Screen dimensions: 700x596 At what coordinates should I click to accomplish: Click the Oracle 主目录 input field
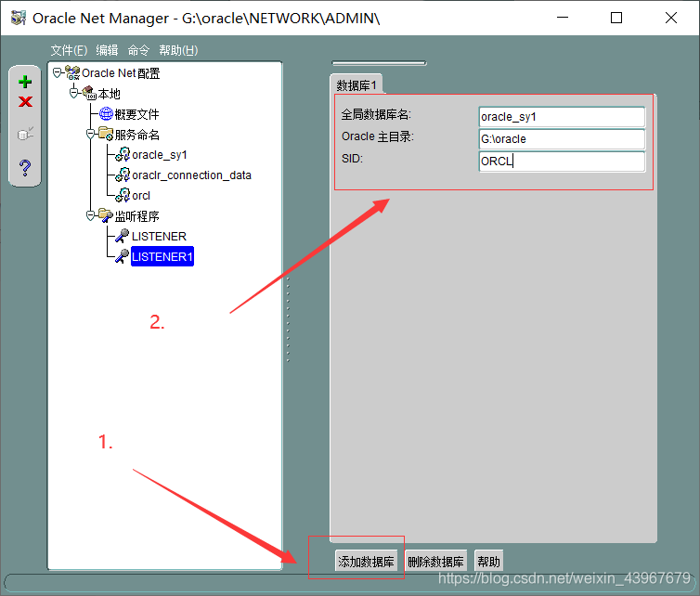[x=562, y=139]
